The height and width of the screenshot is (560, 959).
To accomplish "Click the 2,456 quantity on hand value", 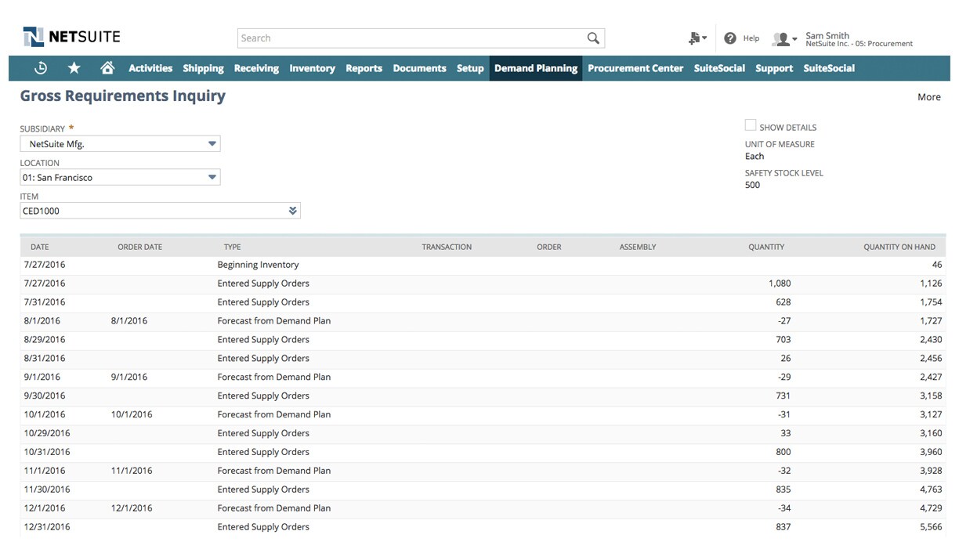I will click(931, 359).
